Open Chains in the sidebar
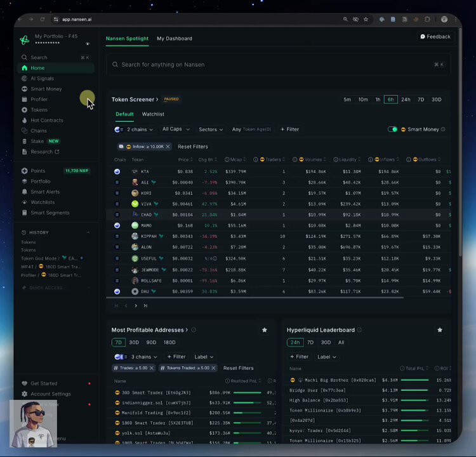476x457 pixels. click(x=34, y=131)
